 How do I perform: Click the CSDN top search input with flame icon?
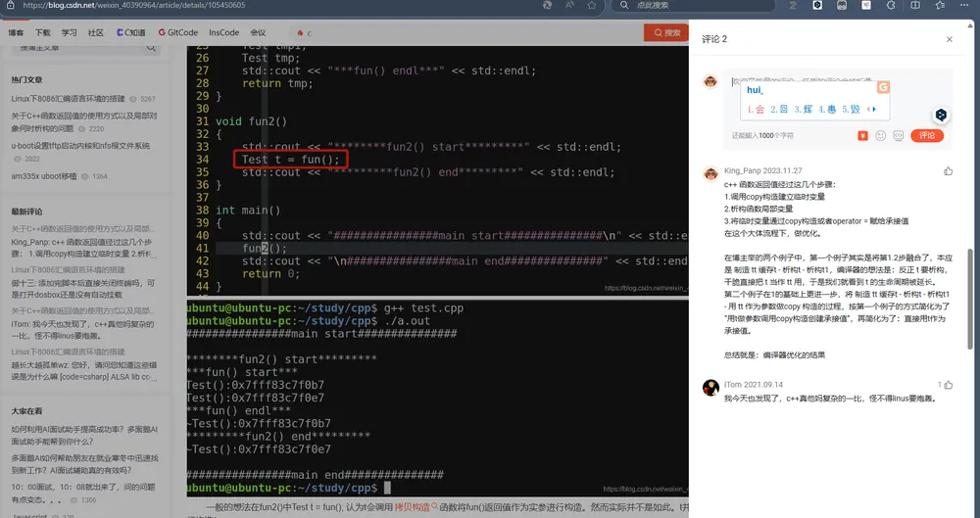pyautogui.click(x=465, y=32)
